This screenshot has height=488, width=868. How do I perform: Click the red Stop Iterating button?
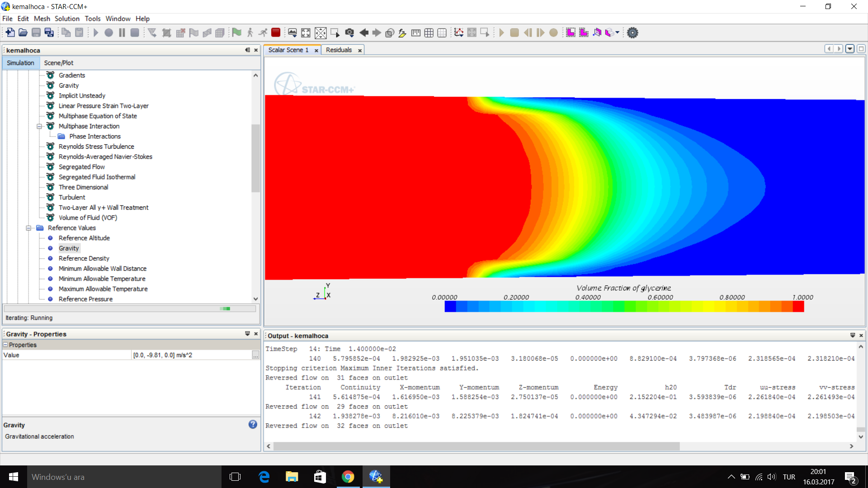pos(276,33)
